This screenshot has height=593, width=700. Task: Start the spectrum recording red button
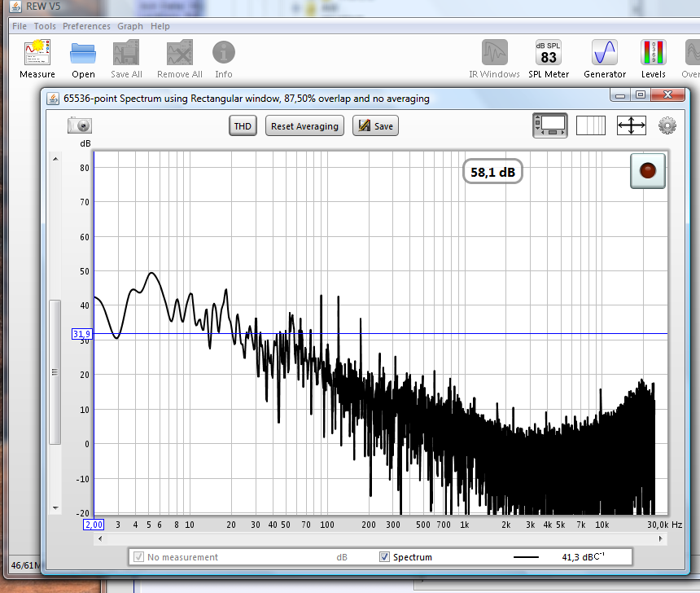pos(647,171)
